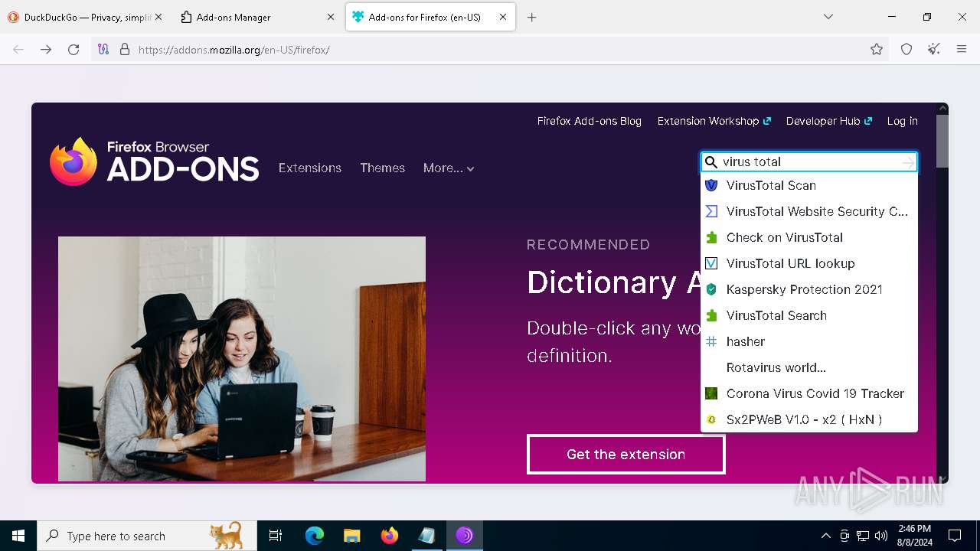
Task: Open Tor Browser purple taskbar icon
Action: [x=465, y=536]
